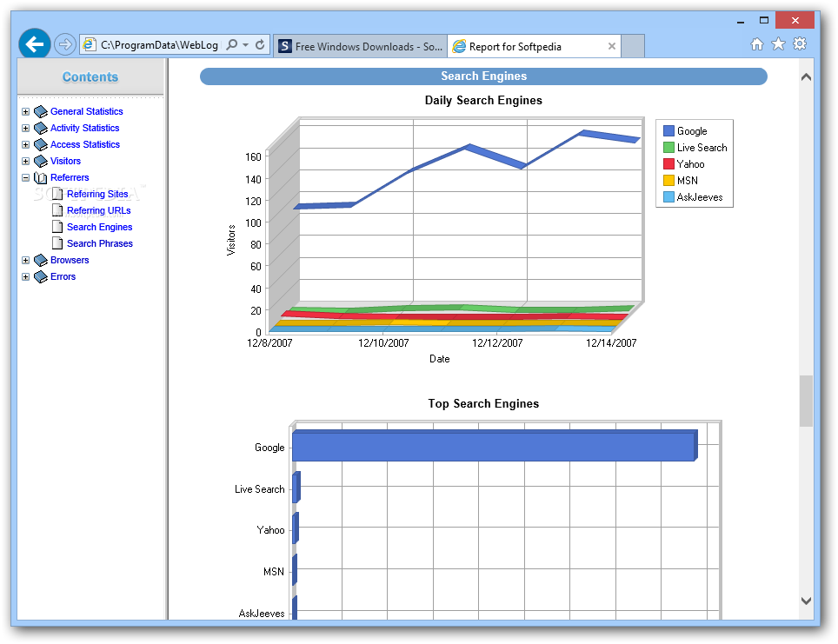This screenshot has width=838, height=644.
Task: Click the Live Search bar chart label
Action: [260, 489]
